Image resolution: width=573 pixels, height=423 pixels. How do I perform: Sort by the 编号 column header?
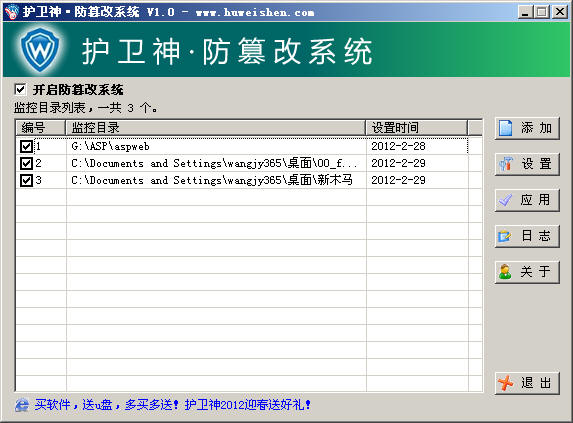41,128
